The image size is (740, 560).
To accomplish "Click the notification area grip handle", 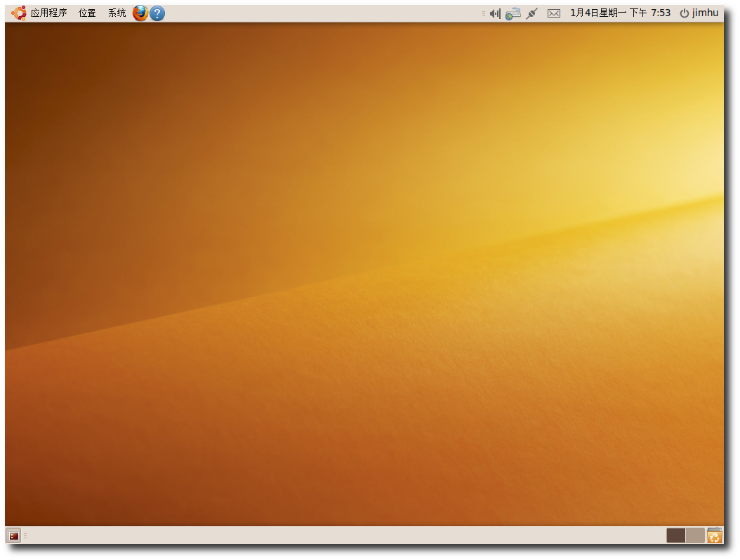I will tap(482, 13).
